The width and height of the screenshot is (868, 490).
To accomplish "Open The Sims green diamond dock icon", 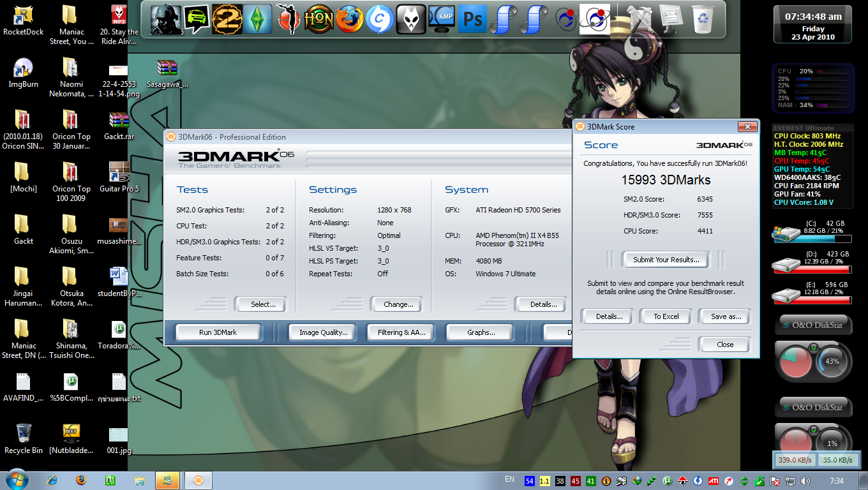I will 257,19.
